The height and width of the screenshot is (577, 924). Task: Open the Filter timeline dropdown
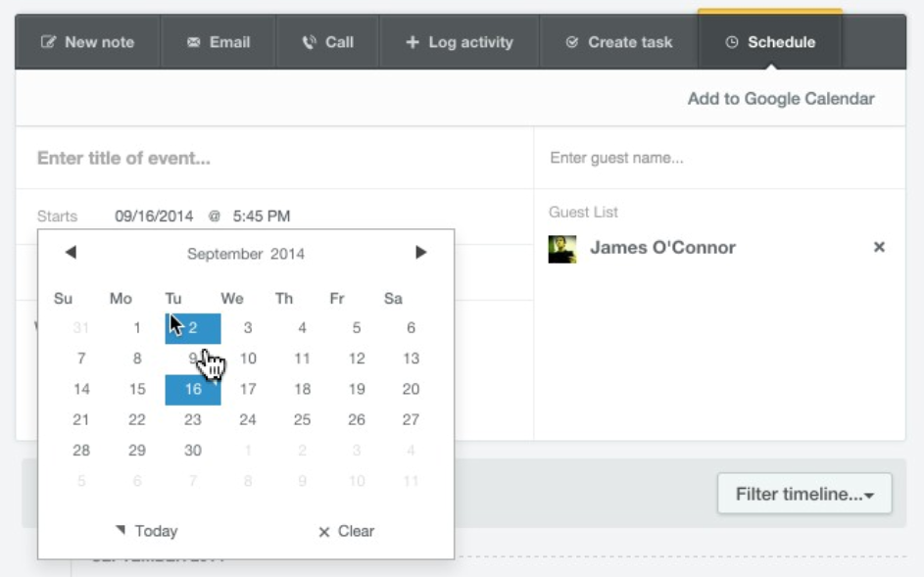(x=804, y=494)
